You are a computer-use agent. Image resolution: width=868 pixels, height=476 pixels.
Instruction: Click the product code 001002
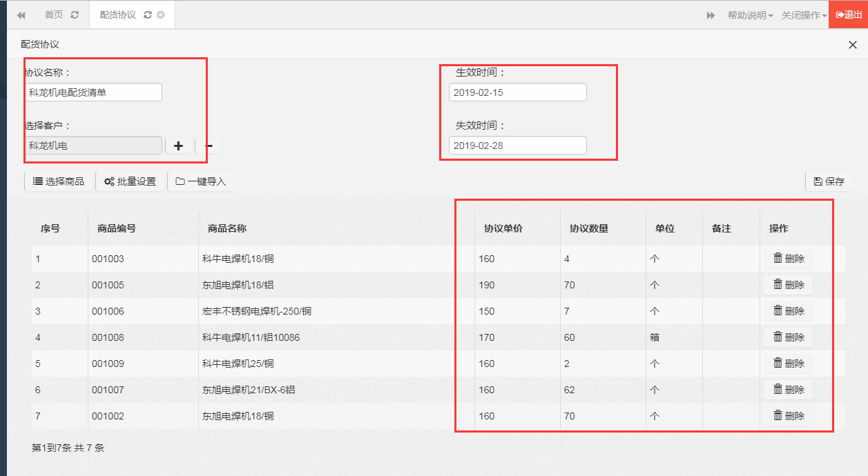point(108,416)
